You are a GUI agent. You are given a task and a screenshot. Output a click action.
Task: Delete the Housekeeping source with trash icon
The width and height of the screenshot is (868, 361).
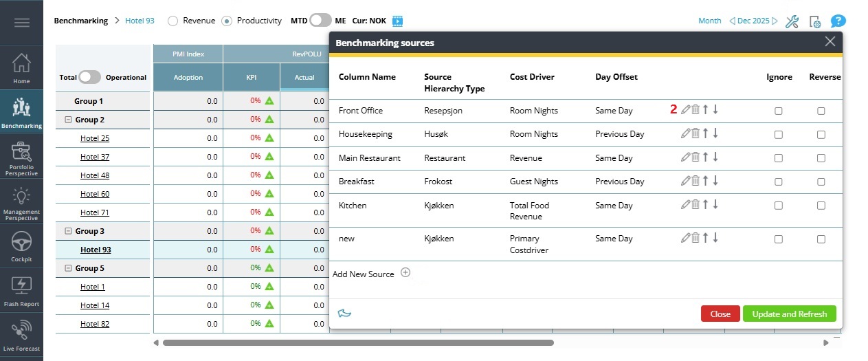[695, 133]
